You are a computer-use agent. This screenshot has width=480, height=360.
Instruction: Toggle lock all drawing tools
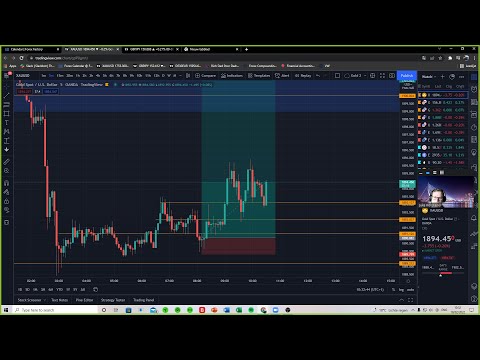pos(7,201)
